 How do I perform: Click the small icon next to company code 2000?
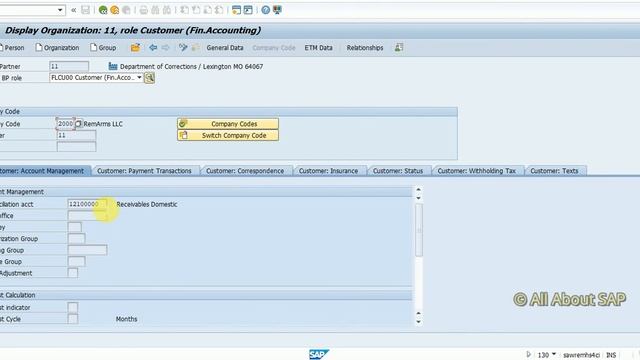click(79, 124)
